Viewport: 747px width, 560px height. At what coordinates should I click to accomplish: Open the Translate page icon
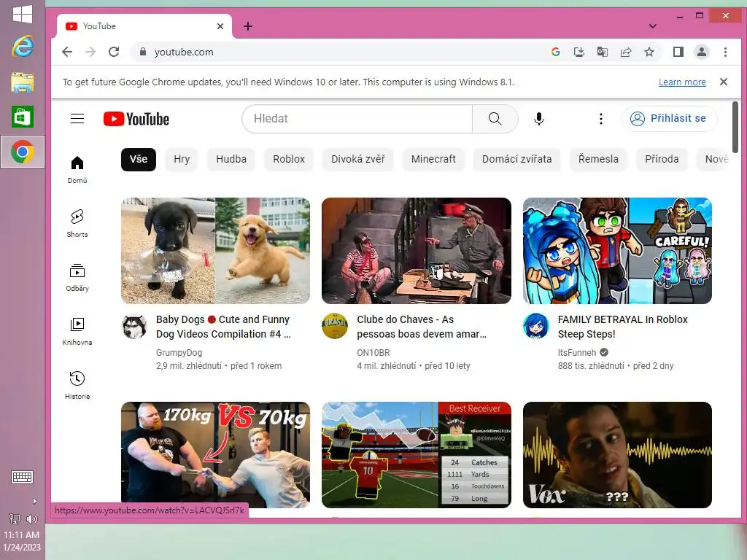click(602, 52)
